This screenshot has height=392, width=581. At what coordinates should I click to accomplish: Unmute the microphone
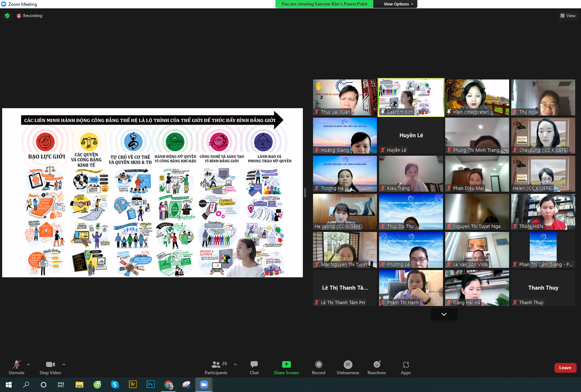16,367
